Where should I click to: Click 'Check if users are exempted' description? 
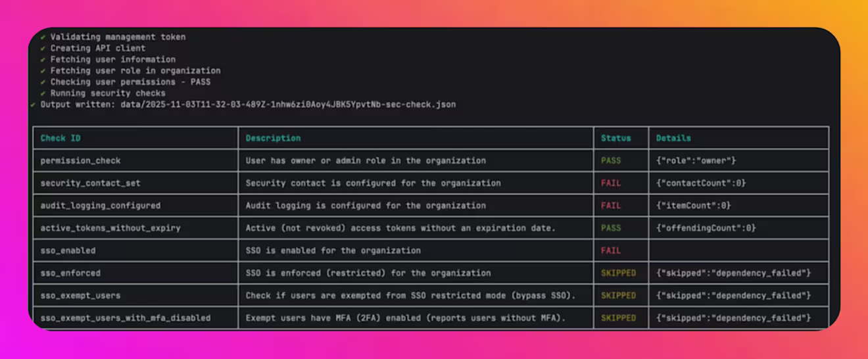(x=410, y=295)
